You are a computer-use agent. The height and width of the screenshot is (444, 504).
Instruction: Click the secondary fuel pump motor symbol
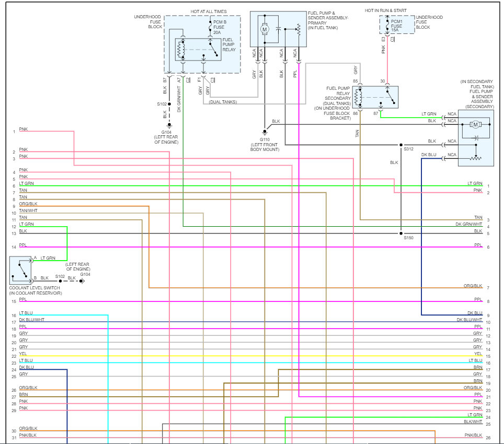pos(476,124)
